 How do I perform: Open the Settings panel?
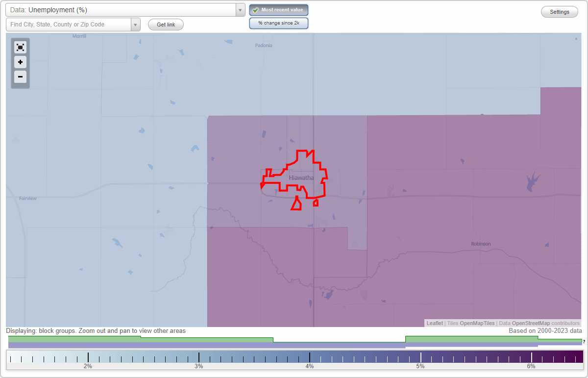coord(559,11)
